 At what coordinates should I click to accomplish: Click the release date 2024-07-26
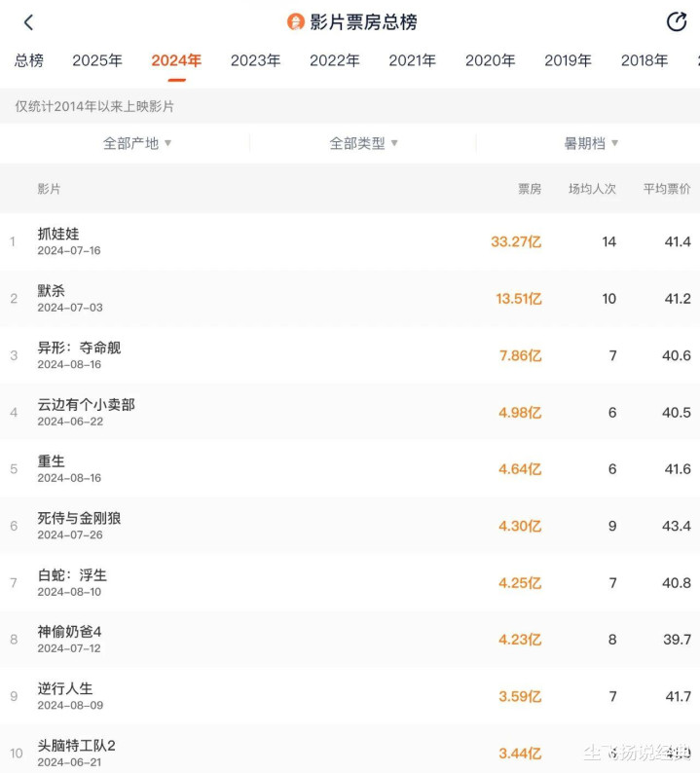pos(70,534)
